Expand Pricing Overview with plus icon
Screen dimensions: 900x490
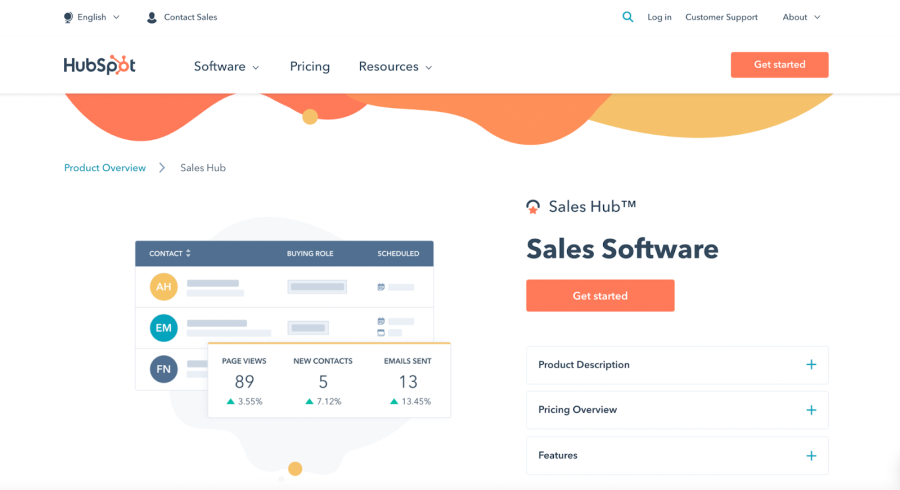coord(811,410)
